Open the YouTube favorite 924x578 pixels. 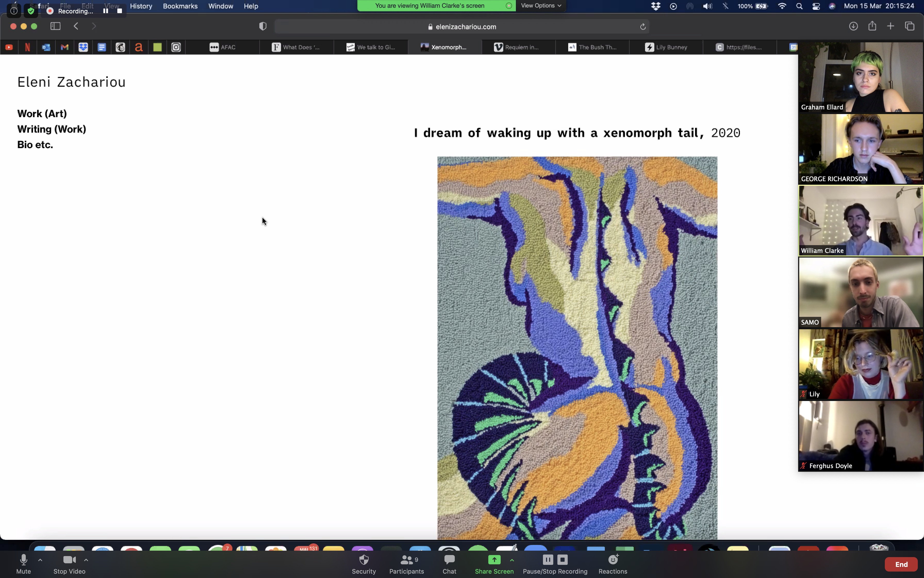[9, 47]
